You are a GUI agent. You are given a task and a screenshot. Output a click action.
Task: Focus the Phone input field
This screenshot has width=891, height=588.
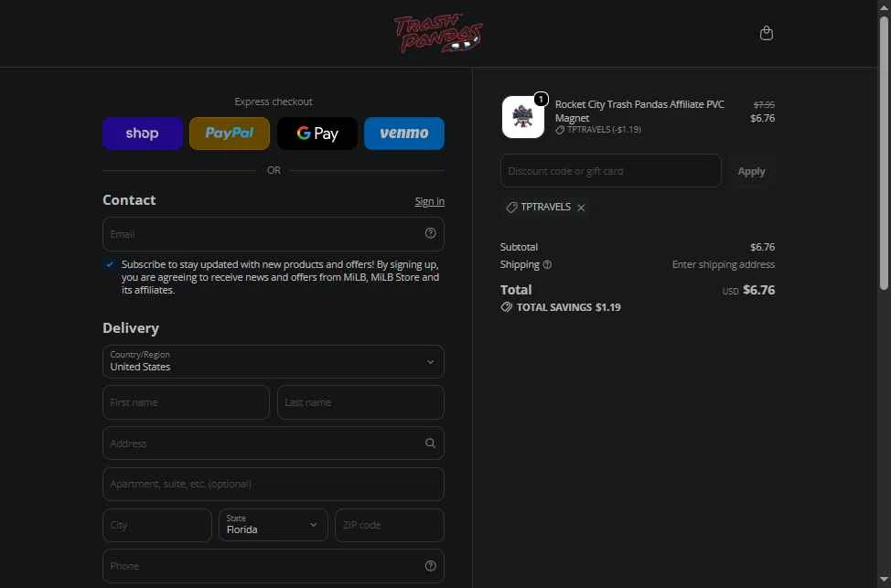coord(274,566)
